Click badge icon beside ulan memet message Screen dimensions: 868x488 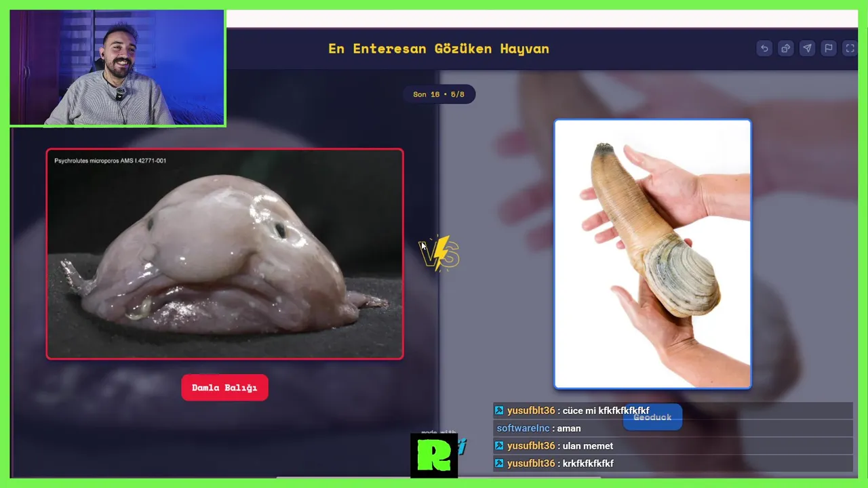point(499,446)
